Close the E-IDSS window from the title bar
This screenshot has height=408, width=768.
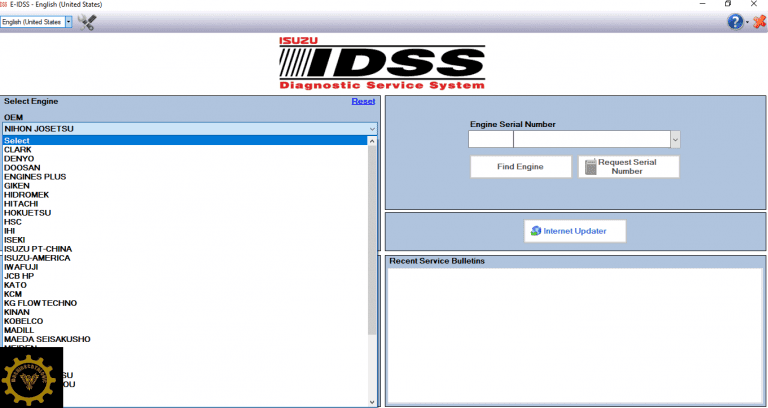754,4
